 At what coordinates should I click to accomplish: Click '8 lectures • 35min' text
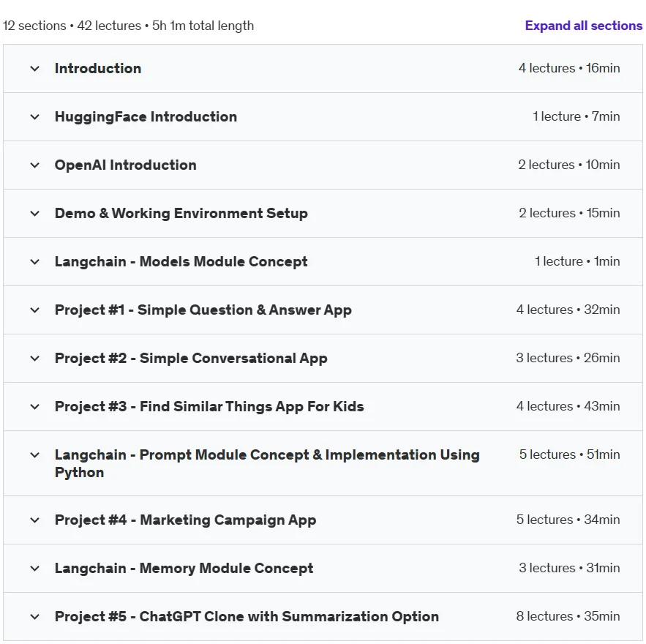point(568,616)
